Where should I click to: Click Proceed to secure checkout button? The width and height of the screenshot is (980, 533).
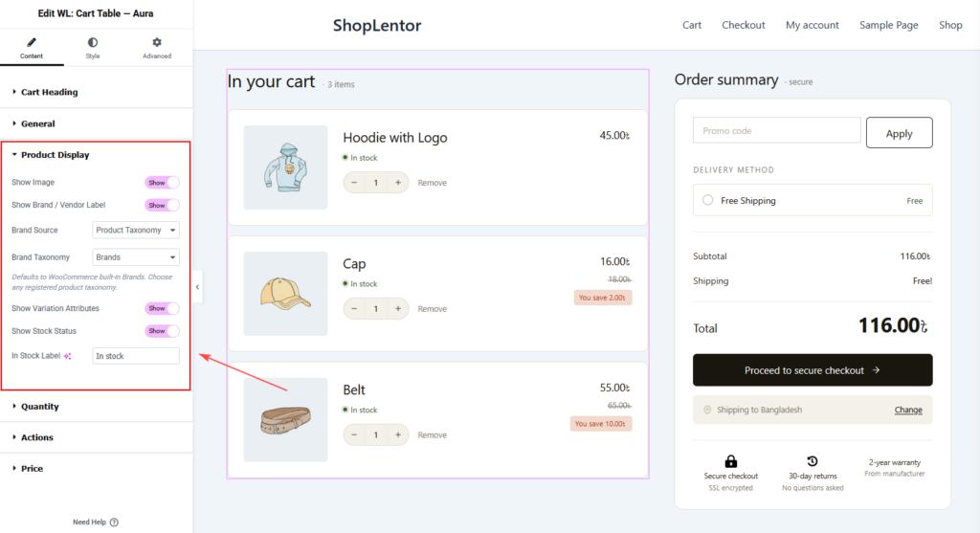pyautogui.click(x=813, y=370)
